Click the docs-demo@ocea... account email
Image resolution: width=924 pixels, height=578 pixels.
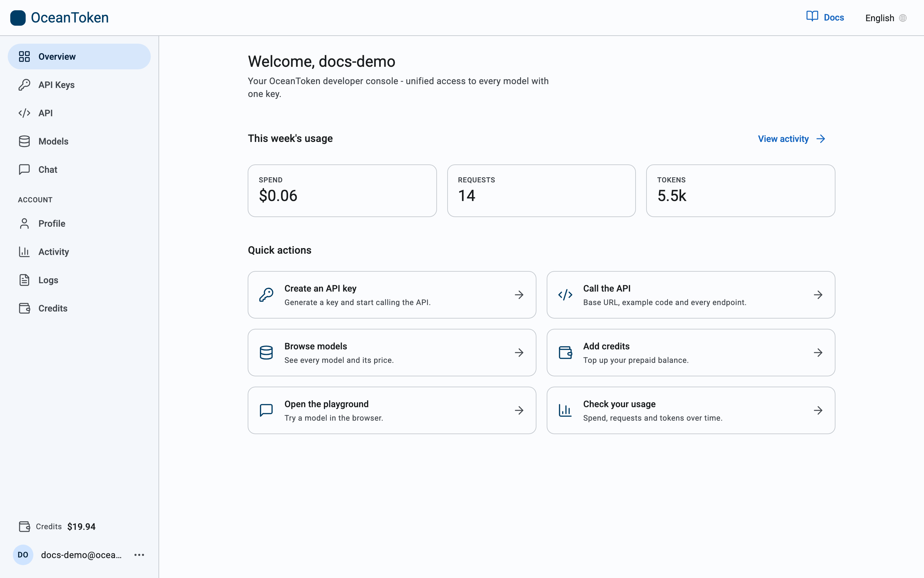(81, 555)
